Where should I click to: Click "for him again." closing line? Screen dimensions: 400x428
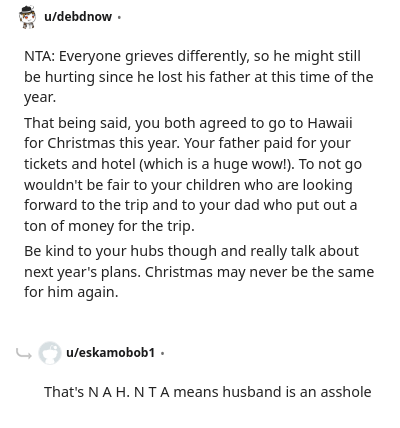click(x=71, y=292)
